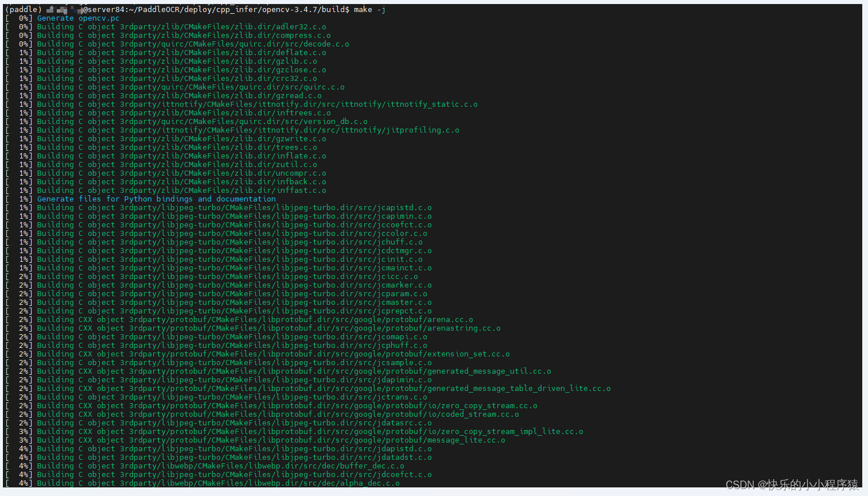This screenshot has height=496, width=868.
Task: Select the libjpeg-turbo jccolor.c.o line
Action: pos(216,233)
